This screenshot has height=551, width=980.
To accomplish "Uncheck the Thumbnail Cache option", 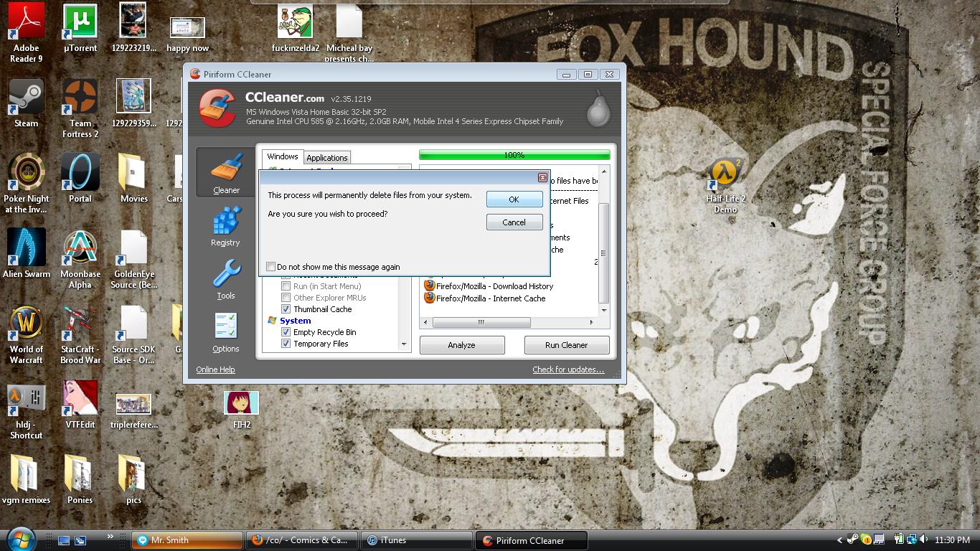I will coord(286,309).
